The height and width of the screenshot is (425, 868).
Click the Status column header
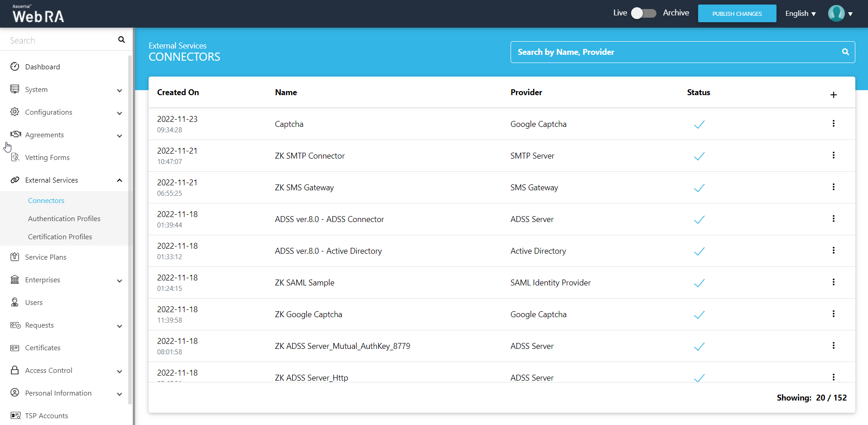click(x=699, y=92)
